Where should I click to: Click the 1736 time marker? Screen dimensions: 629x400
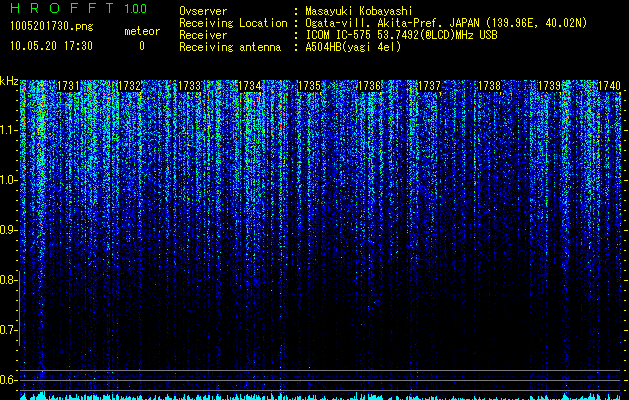tap(369, 86)
